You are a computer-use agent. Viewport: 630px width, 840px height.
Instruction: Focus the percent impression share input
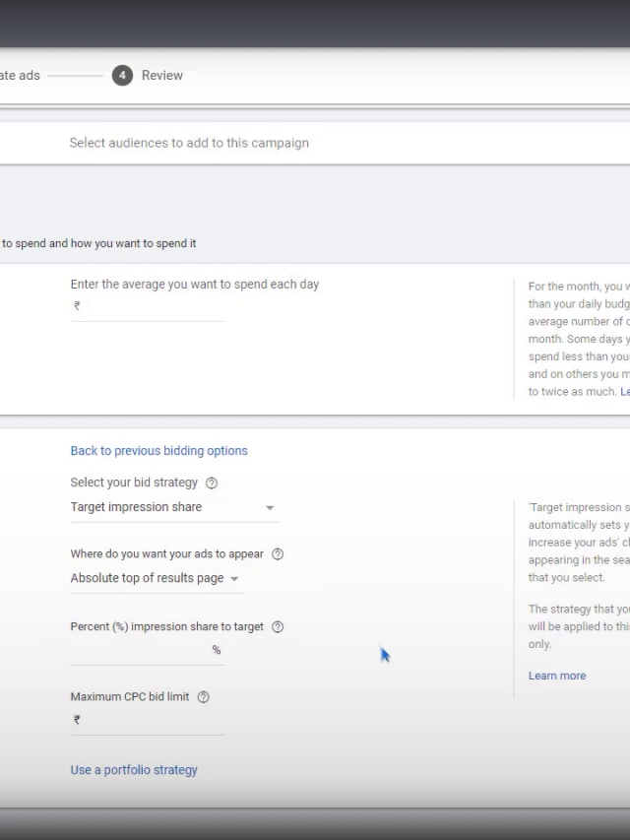point(140,650)
